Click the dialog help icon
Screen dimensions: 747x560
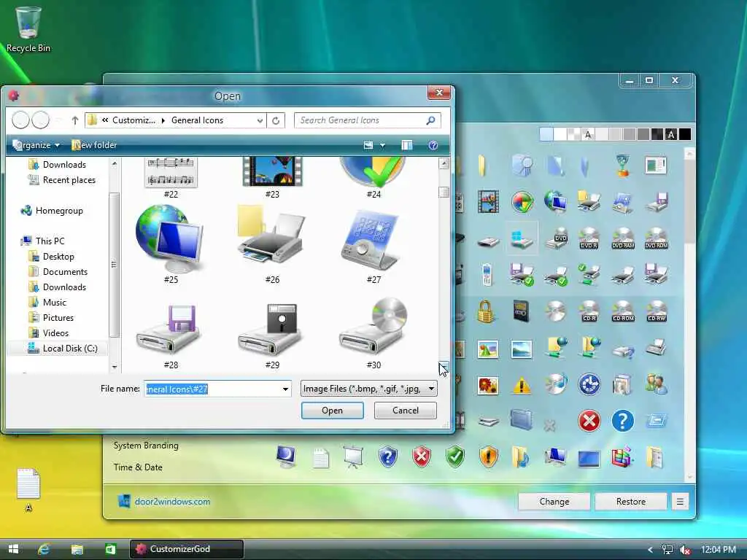(x=433, y=145)
